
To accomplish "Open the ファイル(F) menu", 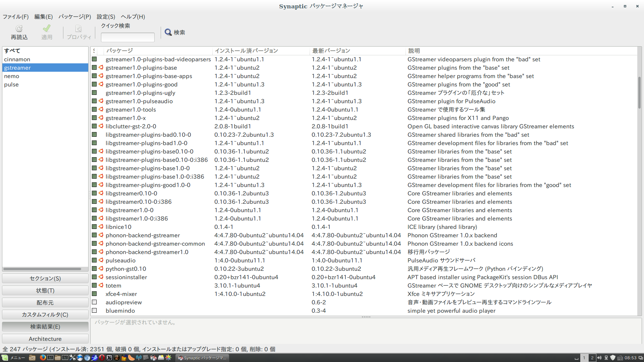I will pos(16,16).
